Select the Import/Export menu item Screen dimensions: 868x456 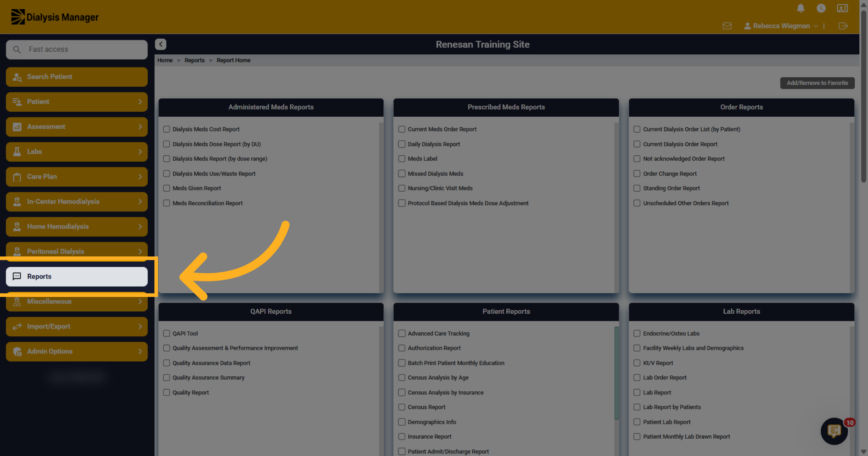click(x=77, y=327)
